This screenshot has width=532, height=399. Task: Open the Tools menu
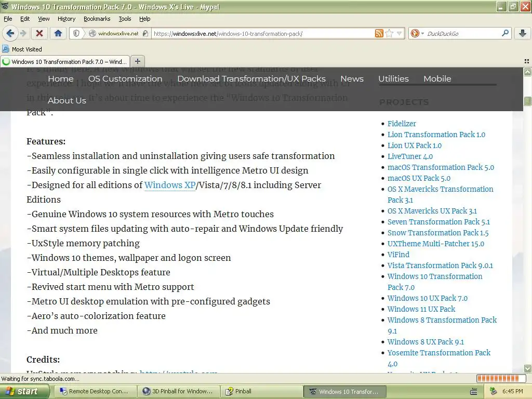click(x=125, y=19)
